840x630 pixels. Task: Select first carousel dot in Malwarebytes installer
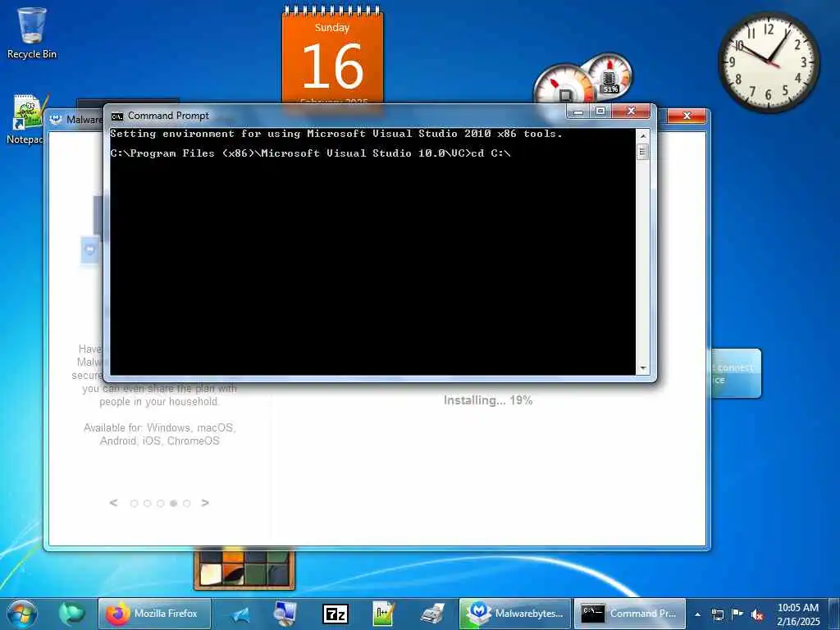pos(134,503)
